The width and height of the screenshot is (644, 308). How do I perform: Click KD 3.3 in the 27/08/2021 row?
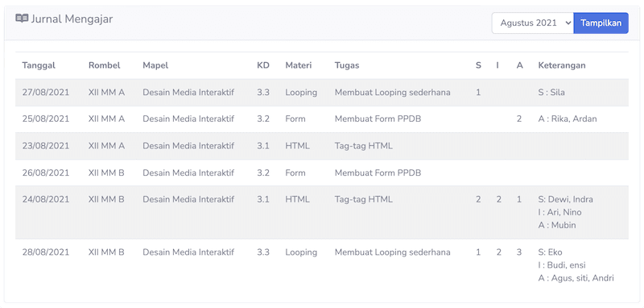pos(263,92)
